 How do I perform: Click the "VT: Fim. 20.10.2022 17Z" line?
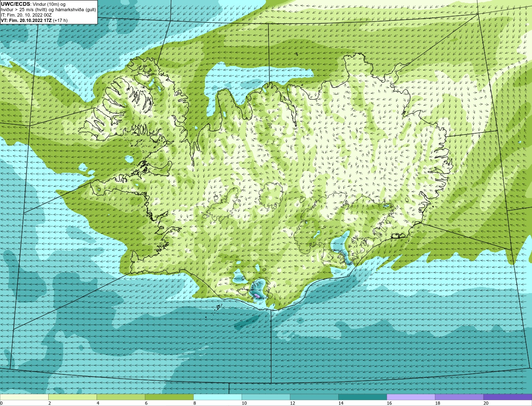tap(26, 20)
